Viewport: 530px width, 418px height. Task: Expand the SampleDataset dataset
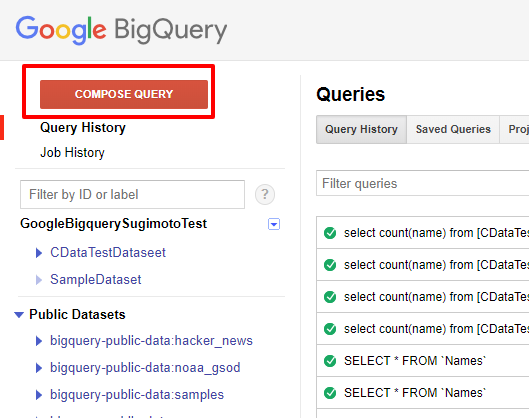click(x=39, y=280)
